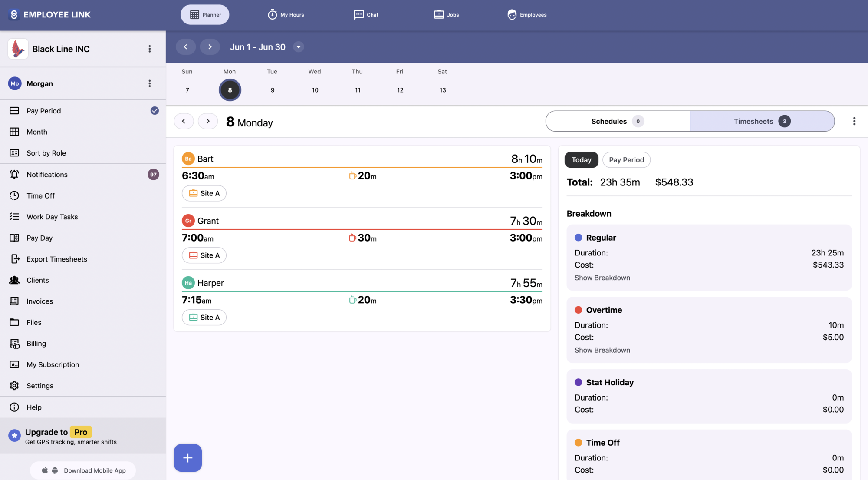Select the Pay Period view

coord(83,111)
